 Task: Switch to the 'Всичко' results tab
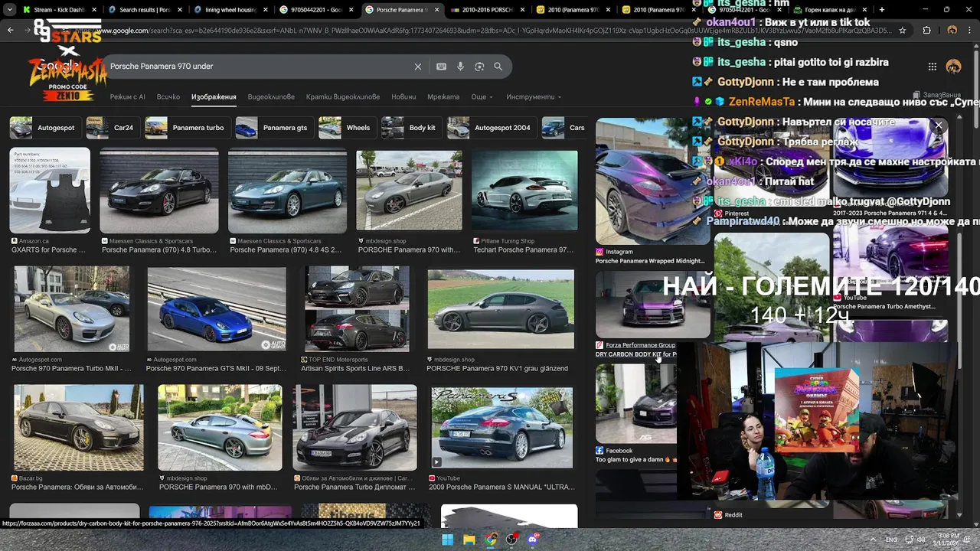point(168,97)
